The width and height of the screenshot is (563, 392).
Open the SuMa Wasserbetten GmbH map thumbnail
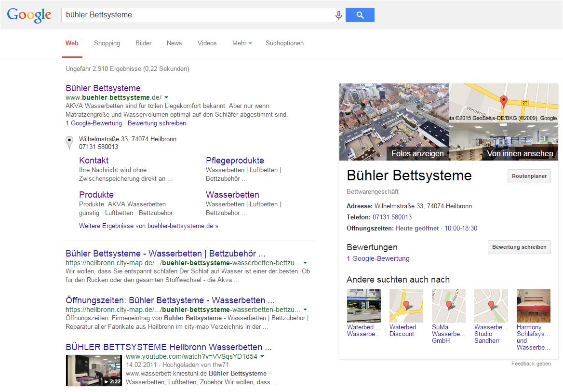tap(448, 306)
